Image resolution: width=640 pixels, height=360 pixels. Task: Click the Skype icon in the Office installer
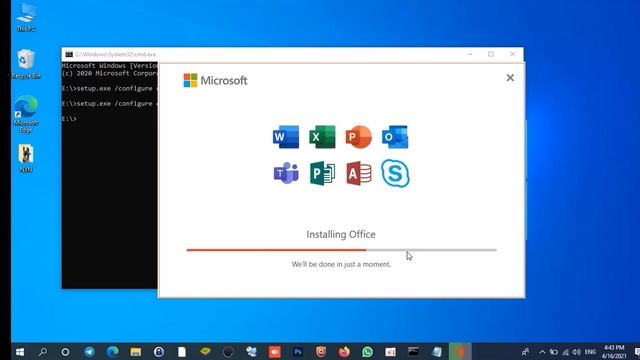click(x=395, y=173)
